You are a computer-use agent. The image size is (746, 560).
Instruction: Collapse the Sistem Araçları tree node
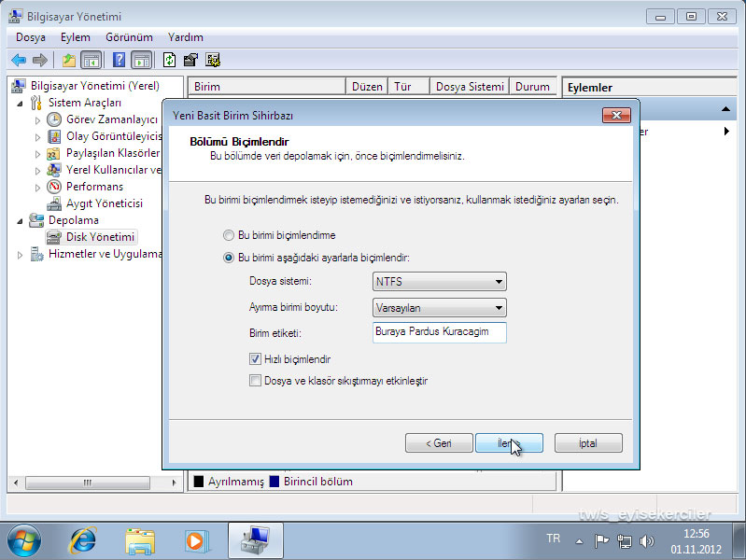point(20,104)
